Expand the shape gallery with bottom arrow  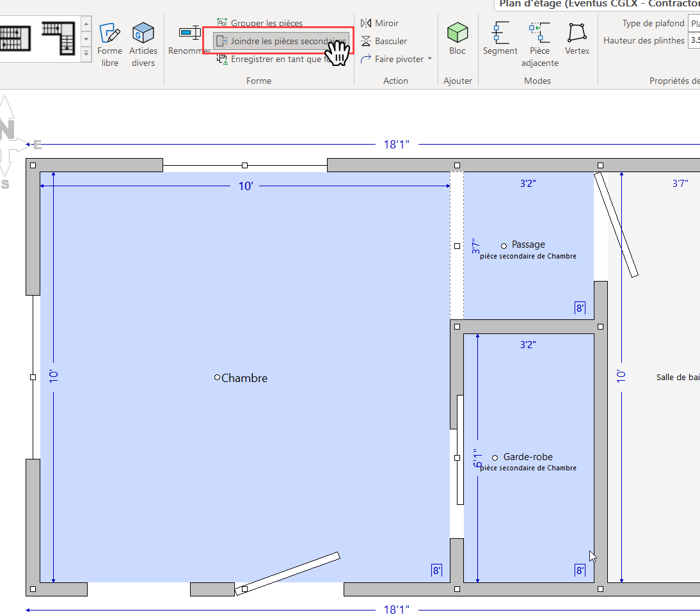click(86, 54)
